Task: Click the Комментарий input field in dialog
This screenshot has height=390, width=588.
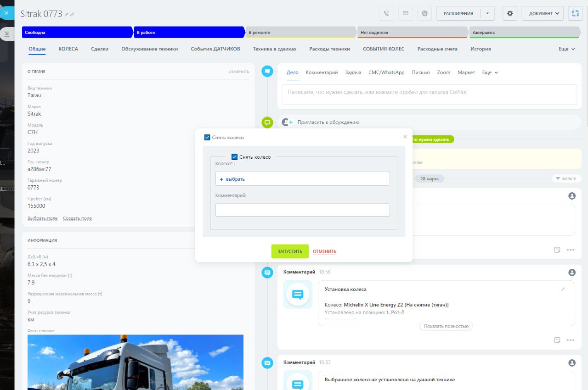Action: (x=302, y=210)
